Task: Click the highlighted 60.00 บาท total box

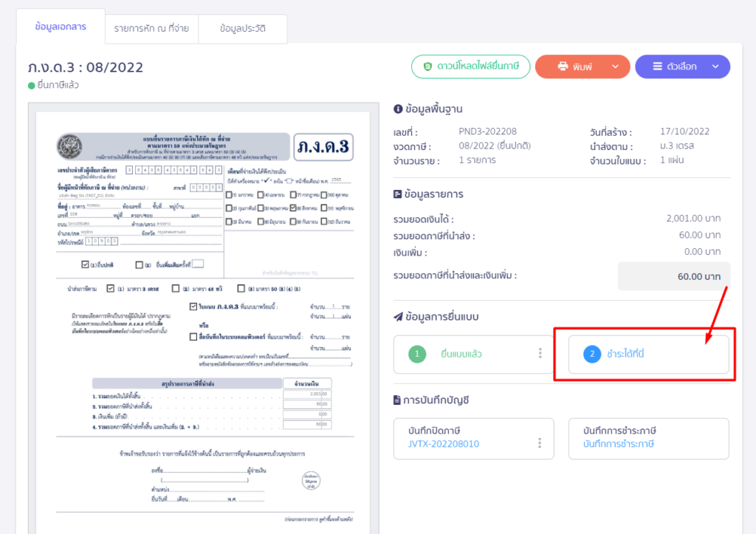Action: pos(674,276)
